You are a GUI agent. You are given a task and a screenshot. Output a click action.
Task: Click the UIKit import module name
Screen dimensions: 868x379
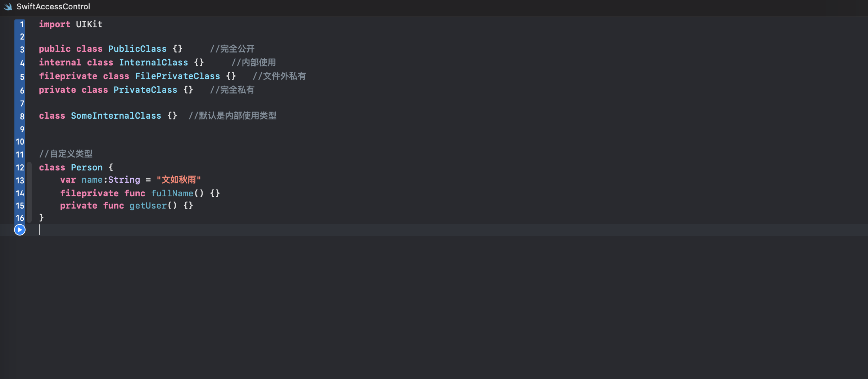pos(89,24)
